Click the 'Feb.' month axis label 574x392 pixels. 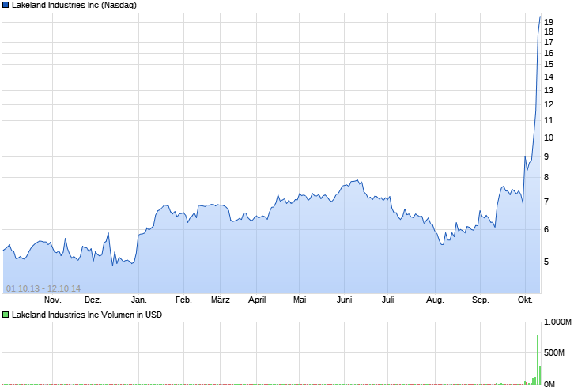click(183, 300)
